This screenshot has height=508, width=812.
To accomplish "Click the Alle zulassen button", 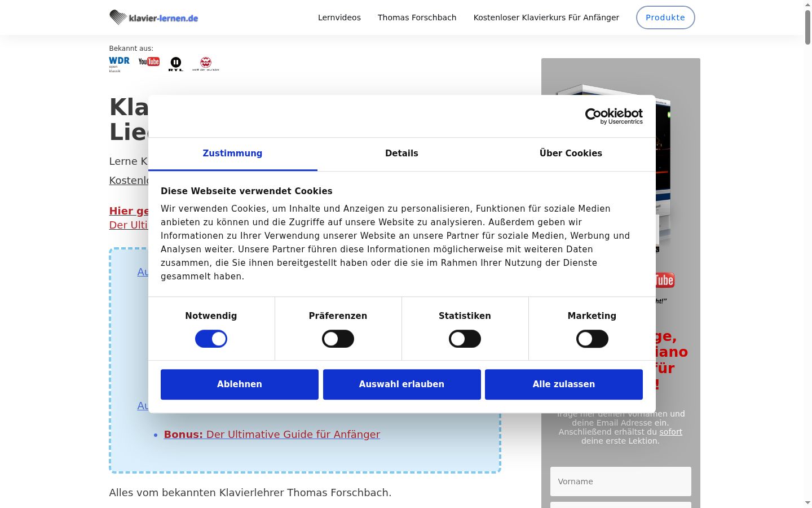I will point(564,384).
